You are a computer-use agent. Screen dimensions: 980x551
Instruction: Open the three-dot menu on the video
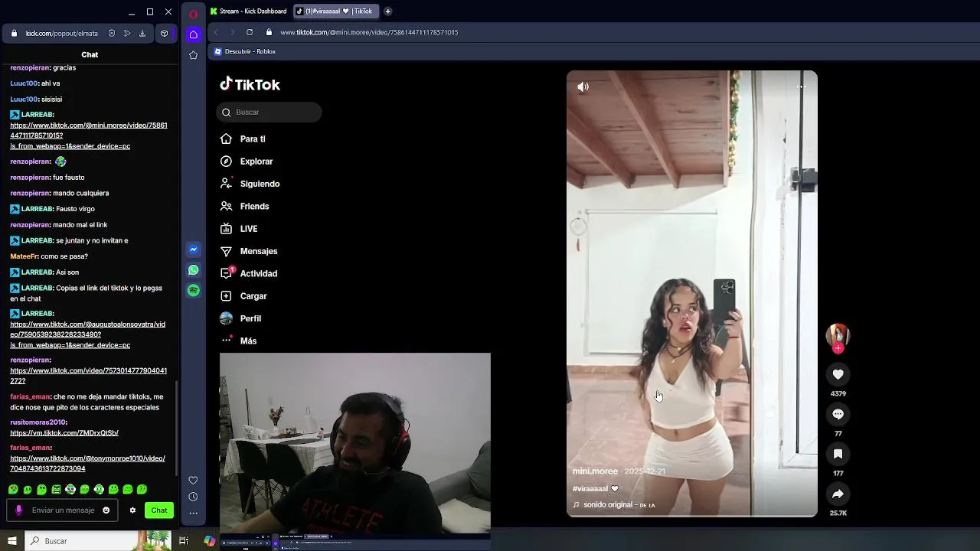801,86
